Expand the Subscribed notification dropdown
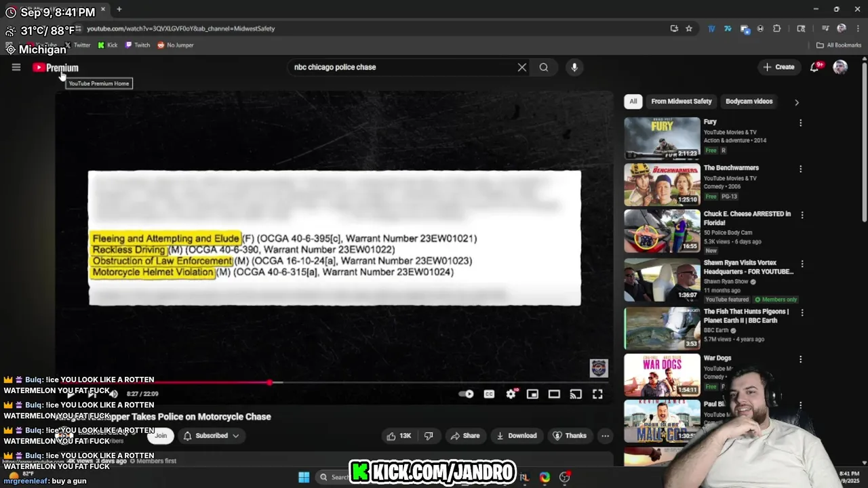Screen dimensions: 868x488 pos(210,436)
